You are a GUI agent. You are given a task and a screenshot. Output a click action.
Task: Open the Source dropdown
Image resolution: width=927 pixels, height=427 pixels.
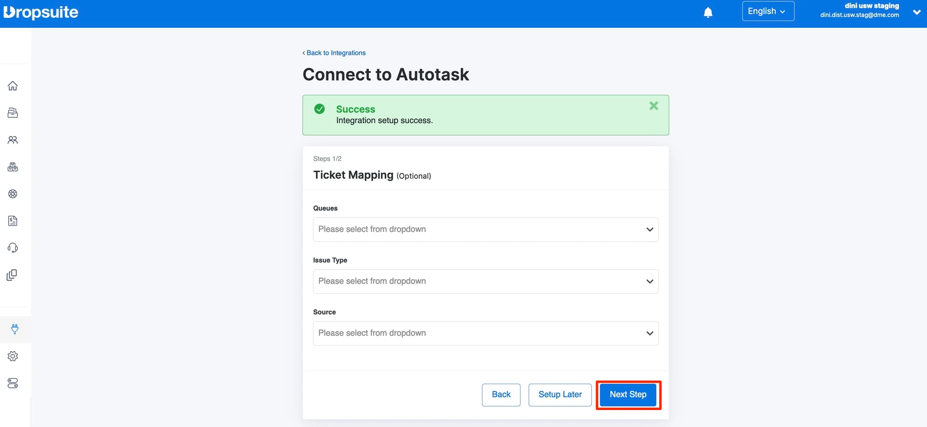pos(485,333)
